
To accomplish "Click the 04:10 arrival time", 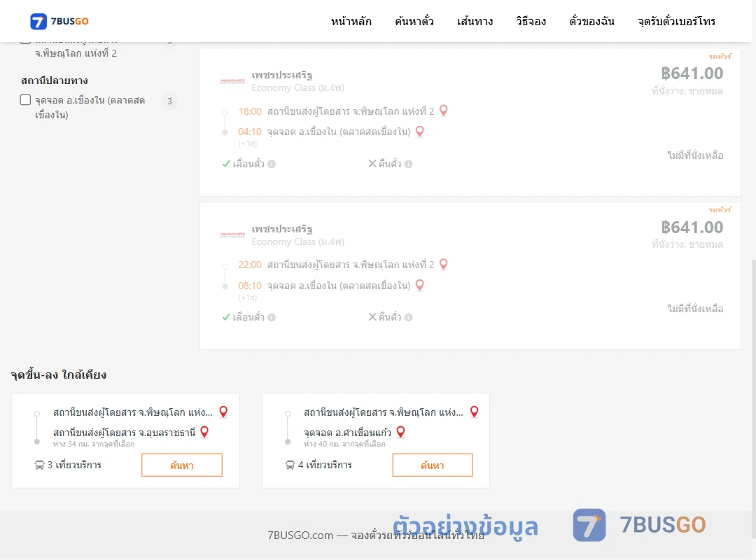I will (250, 132).
